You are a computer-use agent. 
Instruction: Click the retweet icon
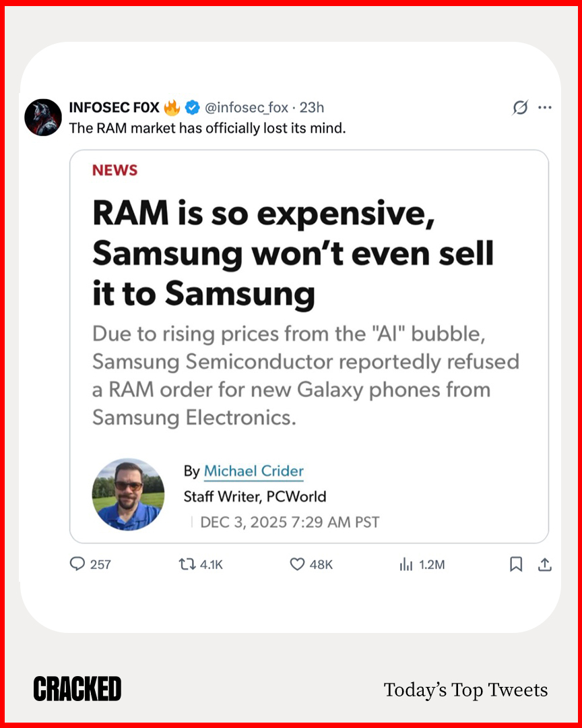pyautogui.click(x=182, y=564)
